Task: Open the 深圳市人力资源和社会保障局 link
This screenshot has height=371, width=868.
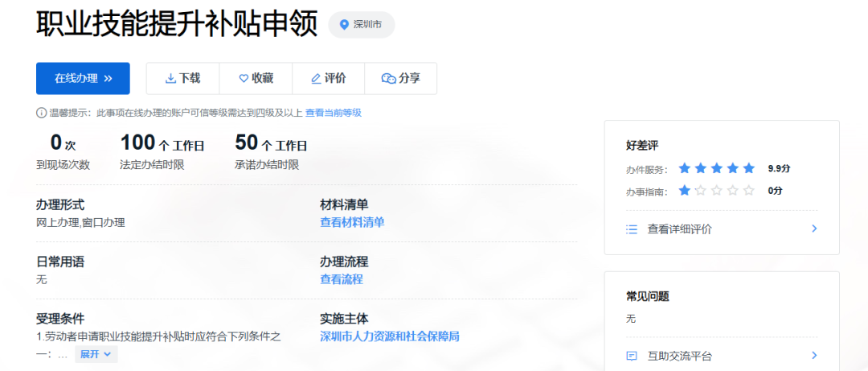Action: click(390, 336)
